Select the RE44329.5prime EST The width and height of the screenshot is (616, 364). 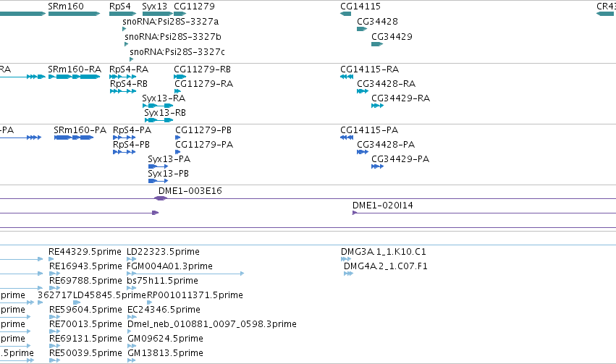click(x=51, y=259)
